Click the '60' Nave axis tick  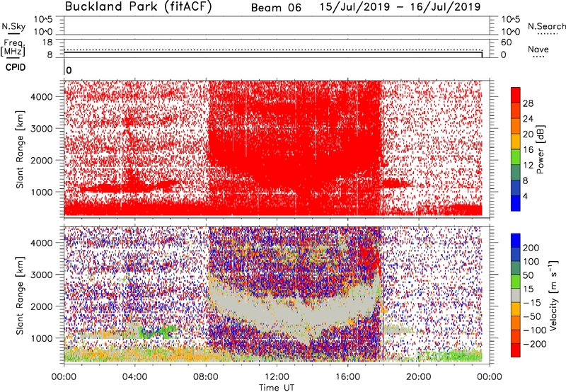coord(507,42)
